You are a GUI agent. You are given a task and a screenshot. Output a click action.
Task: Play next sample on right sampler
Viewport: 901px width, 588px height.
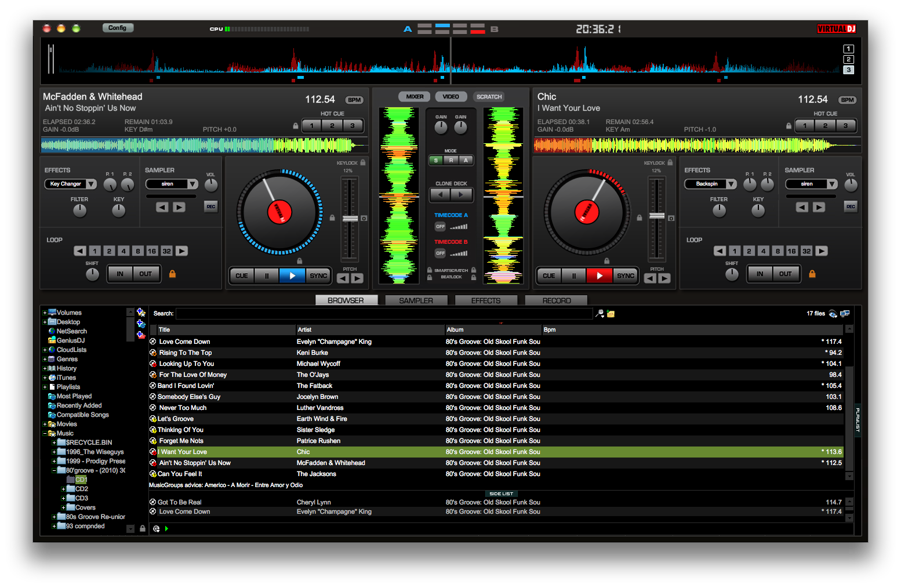point(819,207)
